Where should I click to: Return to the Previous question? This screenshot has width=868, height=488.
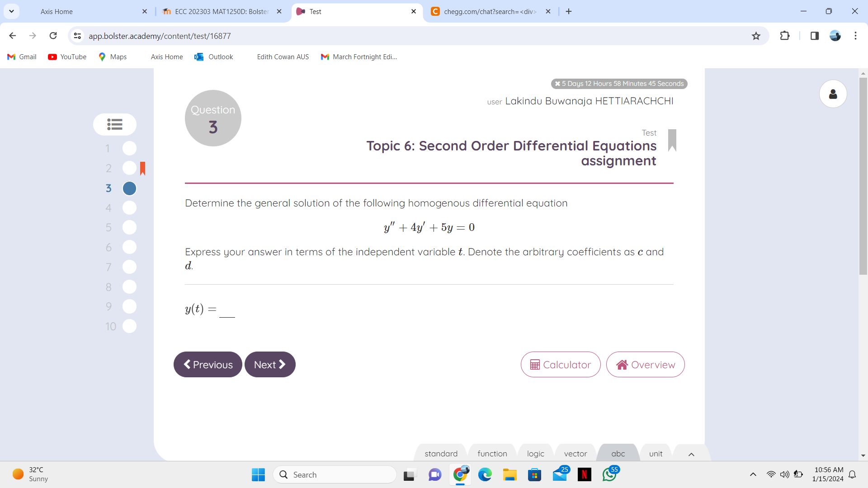[208, 365]
